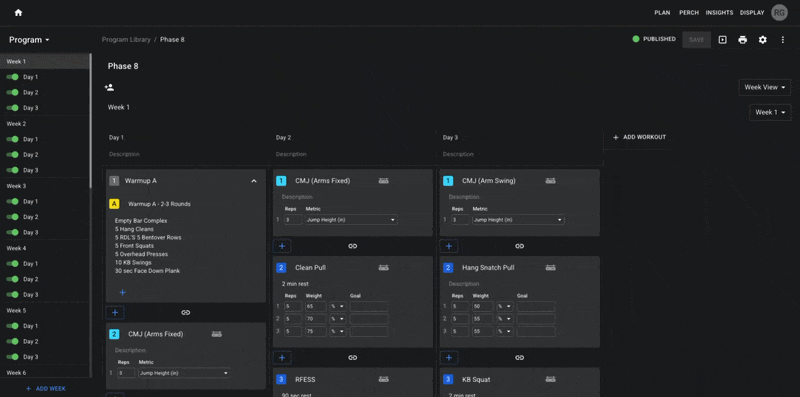Click the yellow A badge in Warmup A
This screenshot has width=800, height=397.
click(114, 204)
